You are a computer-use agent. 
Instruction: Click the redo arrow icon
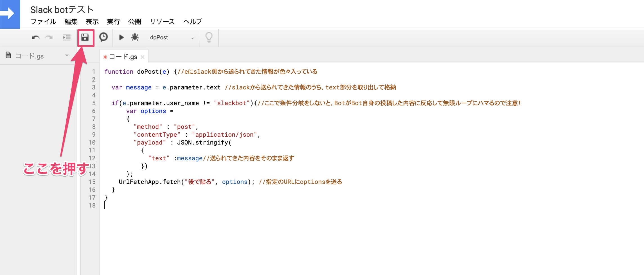point(49,37)
